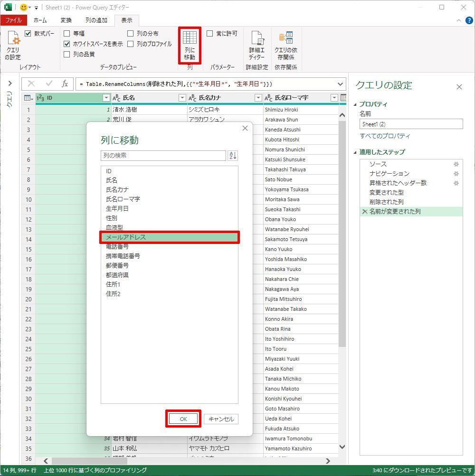Open the ファイル tab
The image size is (475, 476).
pyautogui.click(x=13, y=20)
